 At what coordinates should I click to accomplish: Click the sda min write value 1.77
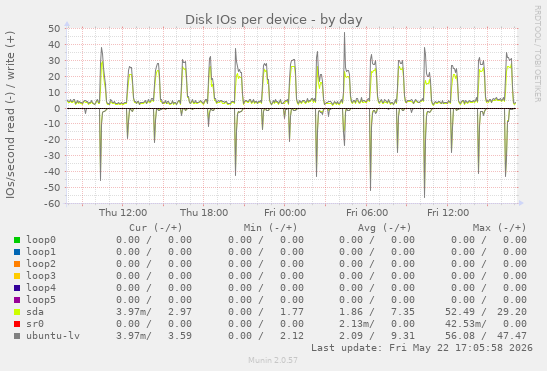[292, 312]
